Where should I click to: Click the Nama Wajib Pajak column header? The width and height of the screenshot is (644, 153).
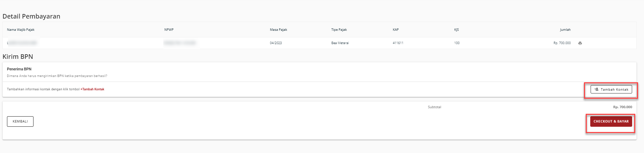[x=21, y=30]
